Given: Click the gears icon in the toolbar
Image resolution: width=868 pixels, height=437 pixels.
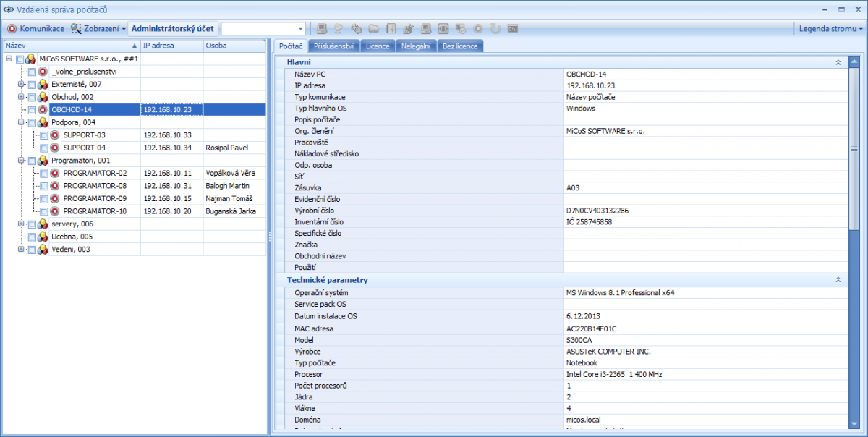Looking at the screenshot, I should (356, 29).
